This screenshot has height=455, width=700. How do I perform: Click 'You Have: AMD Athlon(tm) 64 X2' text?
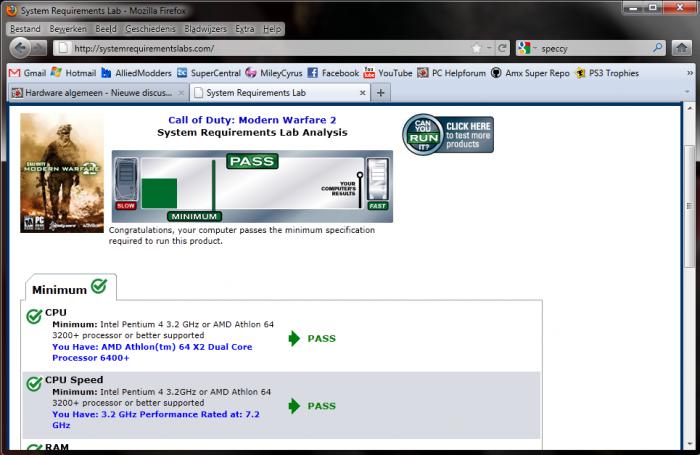(152, 352)
